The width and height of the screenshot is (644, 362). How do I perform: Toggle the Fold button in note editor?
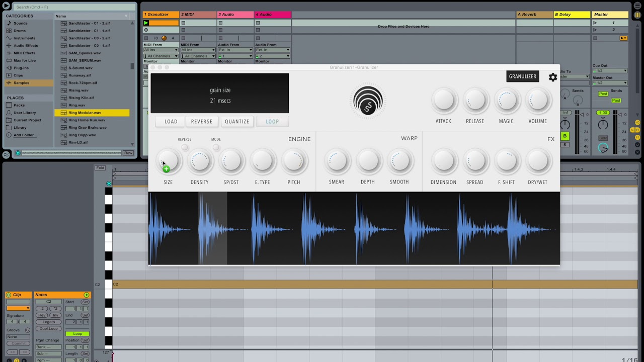point(100,168)
